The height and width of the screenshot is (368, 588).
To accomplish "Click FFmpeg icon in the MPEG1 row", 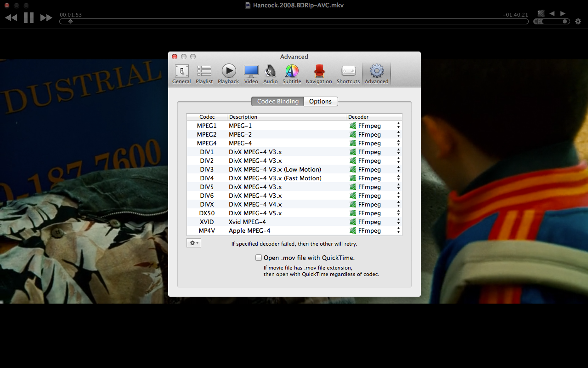I will coord(353,126).
